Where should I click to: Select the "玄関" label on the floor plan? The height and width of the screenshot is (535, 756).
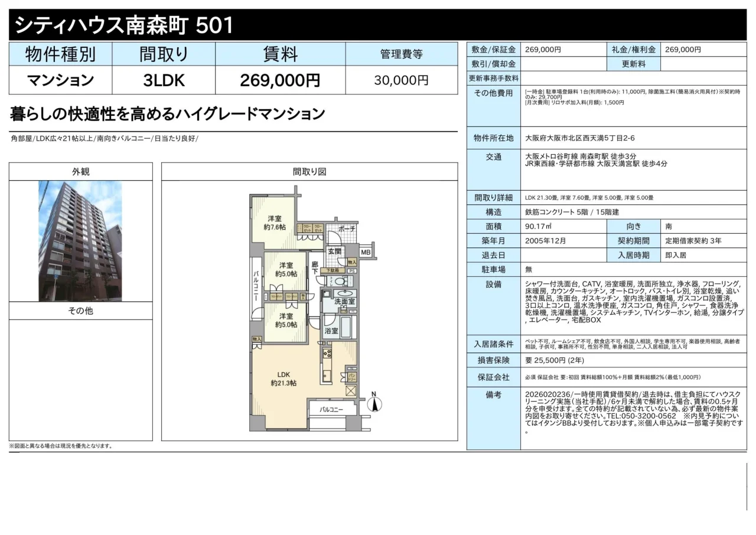(x=334, y=252)
